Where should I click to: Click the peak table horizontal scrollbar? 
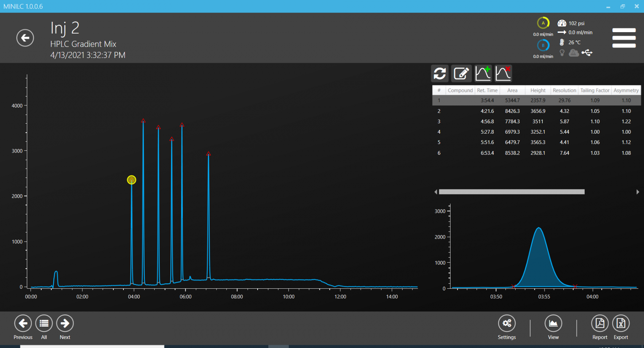coord(512,192)
